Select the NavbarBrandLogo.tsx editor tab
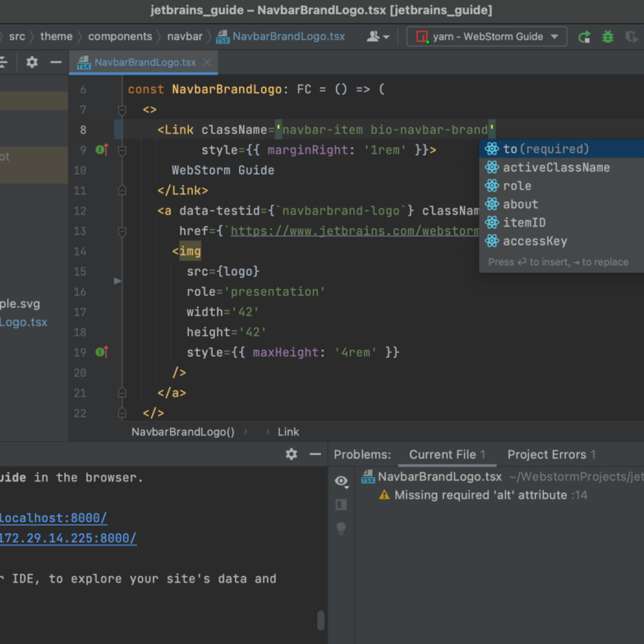The height and width of the screenshot is (644, 644). coord(145,62)
